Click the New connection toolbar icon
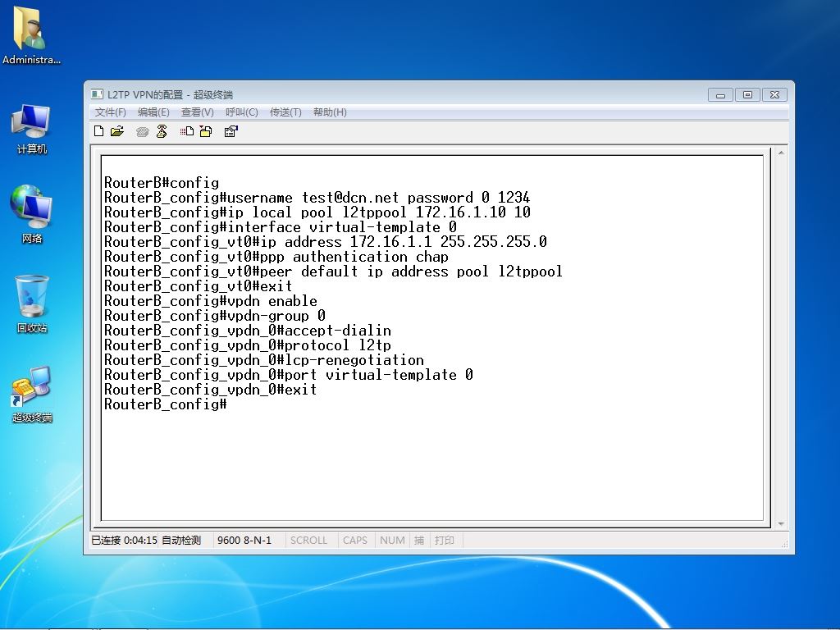Screen dimensions: 840x630 [x=98, y=131]
